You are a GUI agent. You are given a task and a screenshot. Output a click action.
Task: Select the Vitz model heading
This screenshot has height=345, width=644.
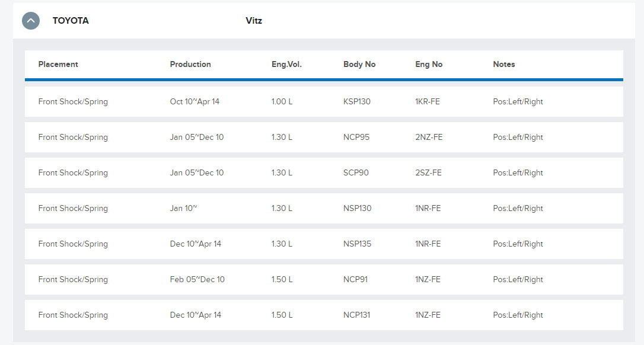point(254,21)
